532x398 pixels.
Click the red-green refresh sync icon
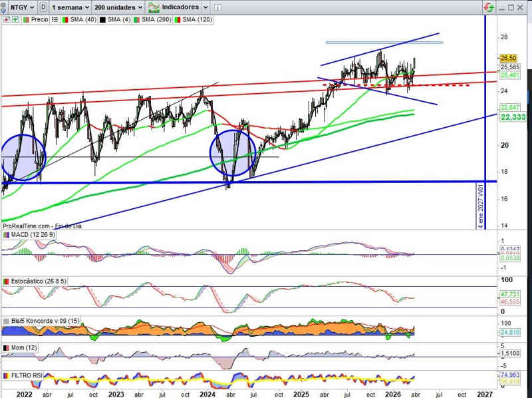489,7
